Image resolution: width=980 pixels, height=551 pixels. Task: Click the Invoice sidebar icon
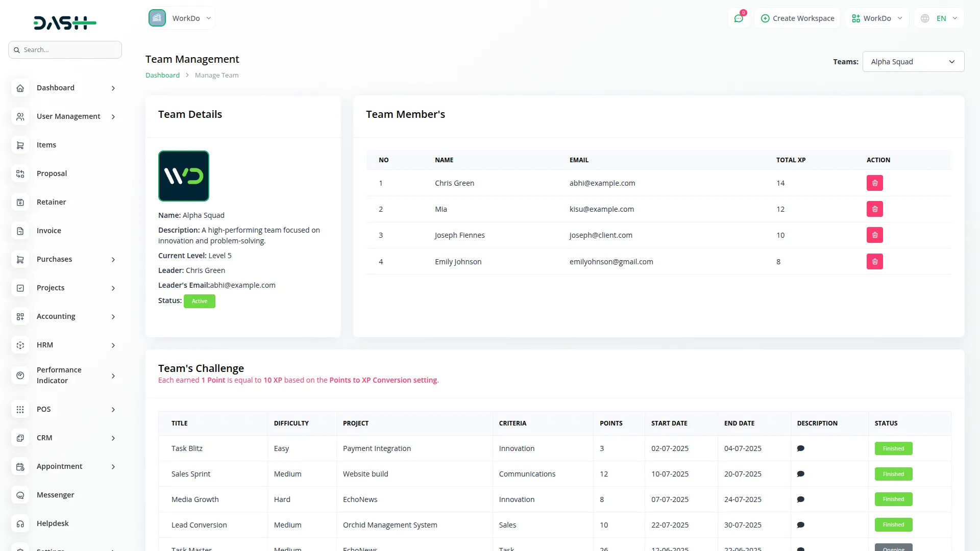[20, 231]
